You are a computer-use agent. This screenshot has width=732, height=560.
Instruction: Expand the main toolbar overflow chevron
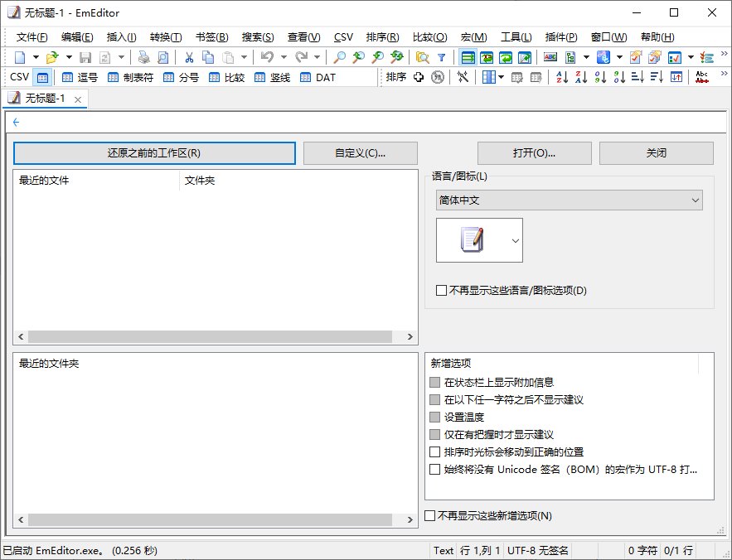tap(725, 54)
